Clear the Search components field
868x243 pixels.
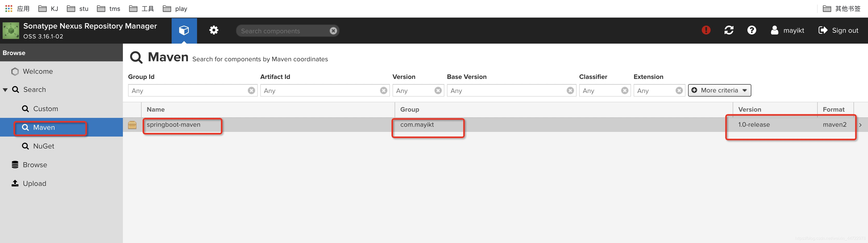click(x=333, y=31)
